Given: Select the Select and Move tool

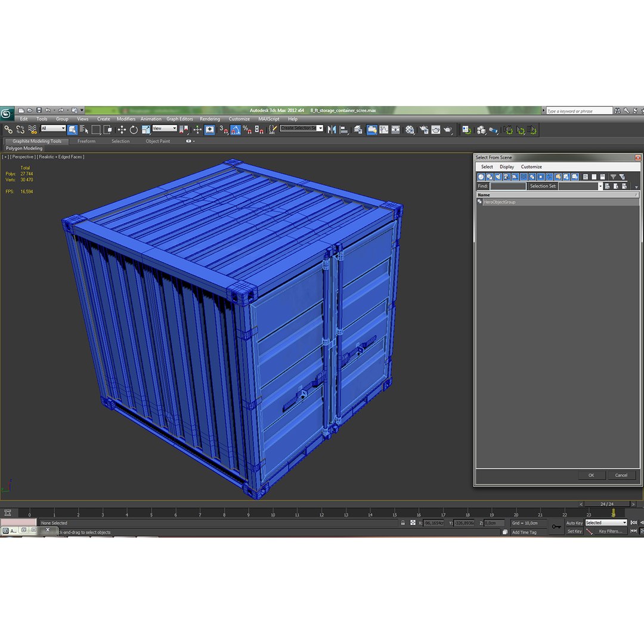Looking at the screenshot, I should [x=122, y=130].
